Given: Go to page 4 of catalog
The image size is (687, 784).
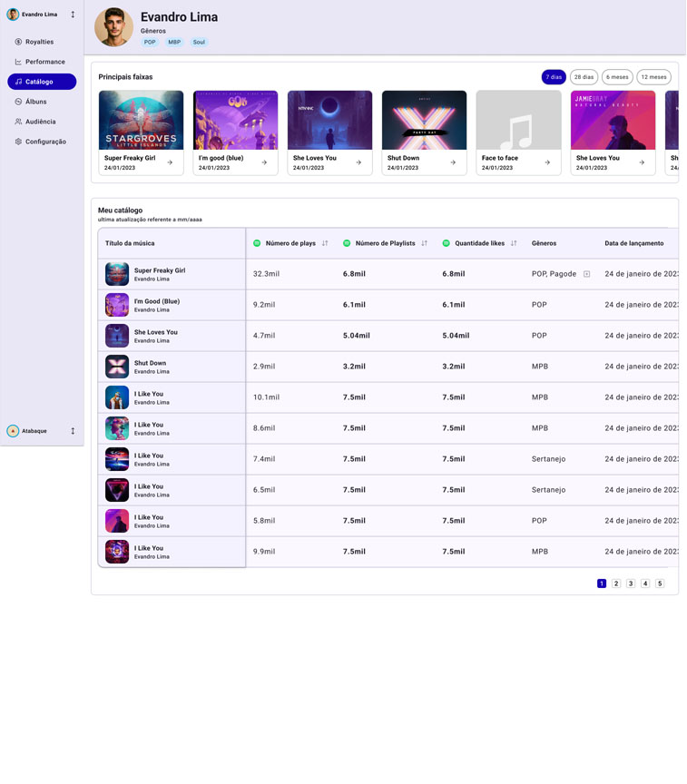Looking at the screenshot, I should coord(645,583).
